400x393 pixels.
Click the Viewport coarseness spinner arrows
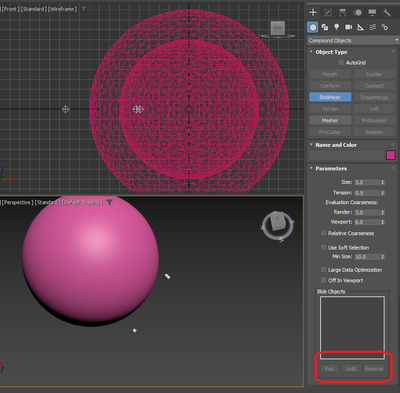pyautogui.click(x=383, y=222)
